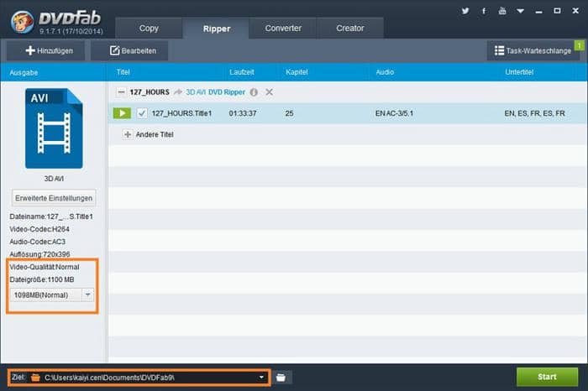The image size is (588, 391).
Task: Click the Hinzufügen button
Action: tap(46, 50)
